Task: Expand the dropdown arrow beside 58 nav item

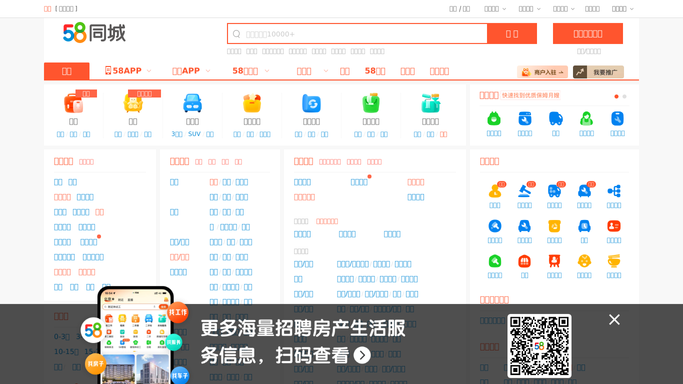Action: pos(267,71)
